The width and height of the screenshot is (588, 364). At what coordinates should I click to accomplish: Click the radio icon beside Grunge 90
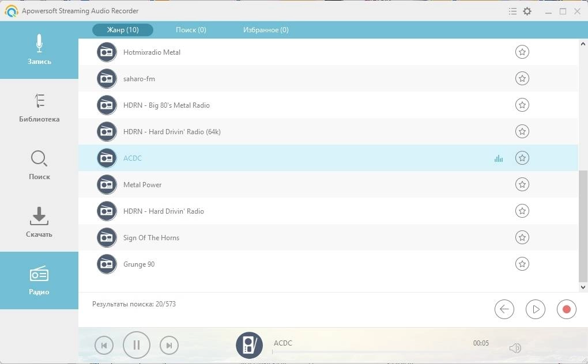tap(107, 264)
